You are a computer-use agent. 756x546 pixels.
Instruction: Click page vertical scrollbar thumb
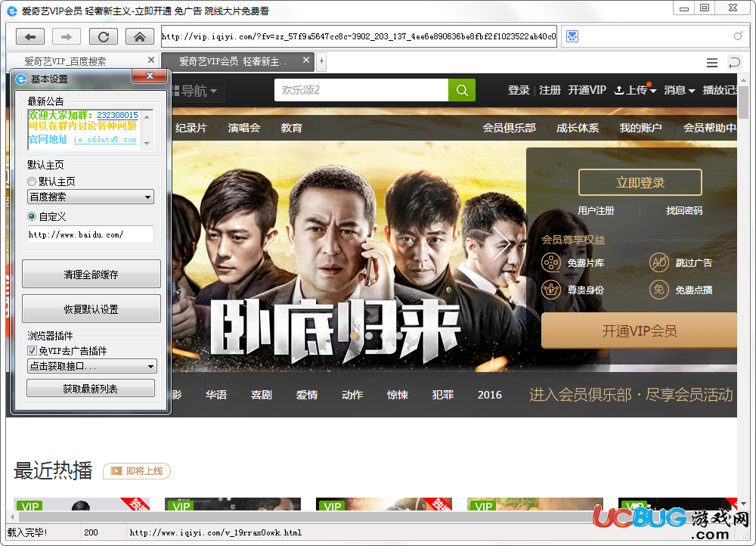[x=743, y=102]
